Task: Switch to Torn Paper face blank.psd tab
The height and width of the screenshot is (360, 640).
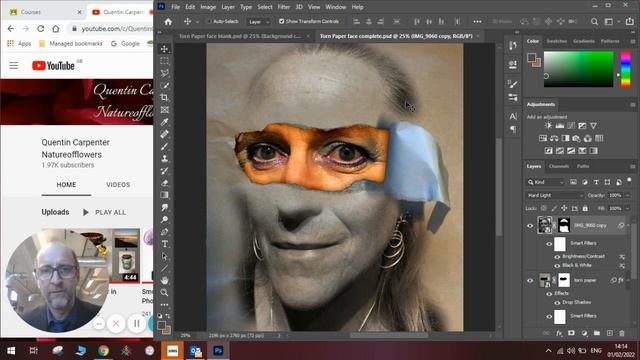Action: click(240, 36)
